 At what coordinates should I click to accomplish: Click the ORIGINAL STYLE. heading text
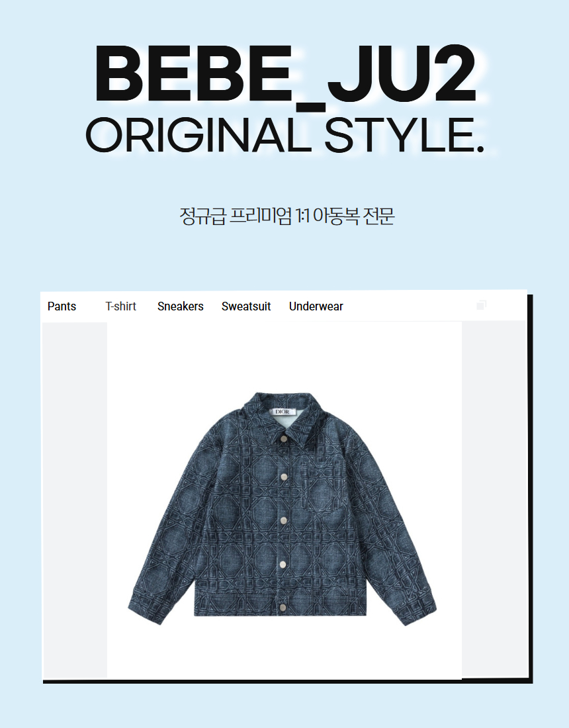pos(285,136)
